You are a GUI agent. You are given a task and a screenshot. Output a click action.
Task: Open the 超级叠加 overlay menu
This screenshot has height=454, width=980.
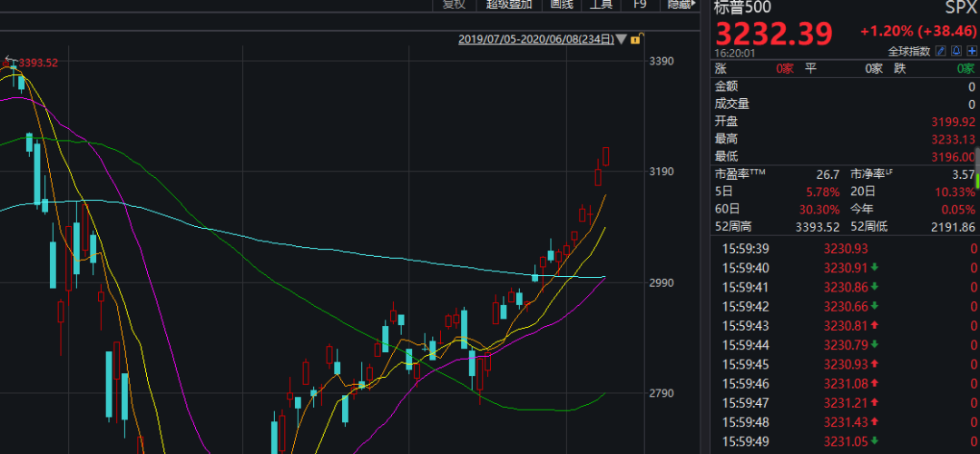click(x=509, y=5)
